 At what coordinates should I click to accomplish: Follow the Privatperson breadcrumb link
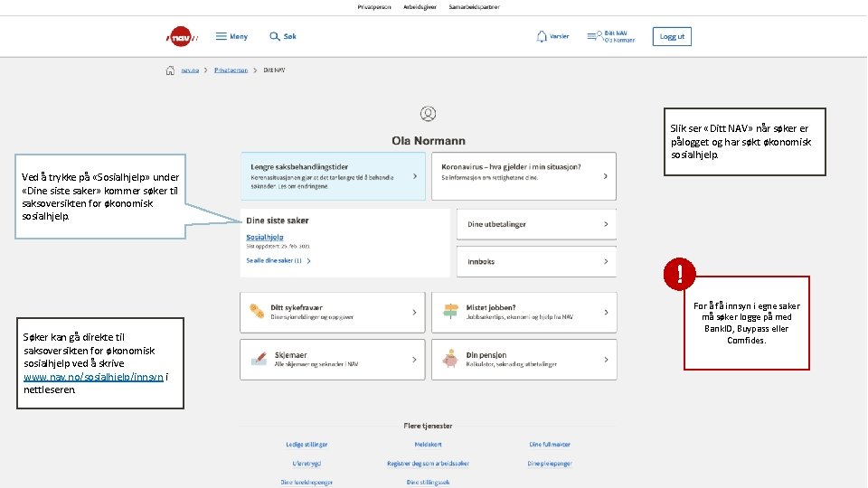tap(231, 70)
